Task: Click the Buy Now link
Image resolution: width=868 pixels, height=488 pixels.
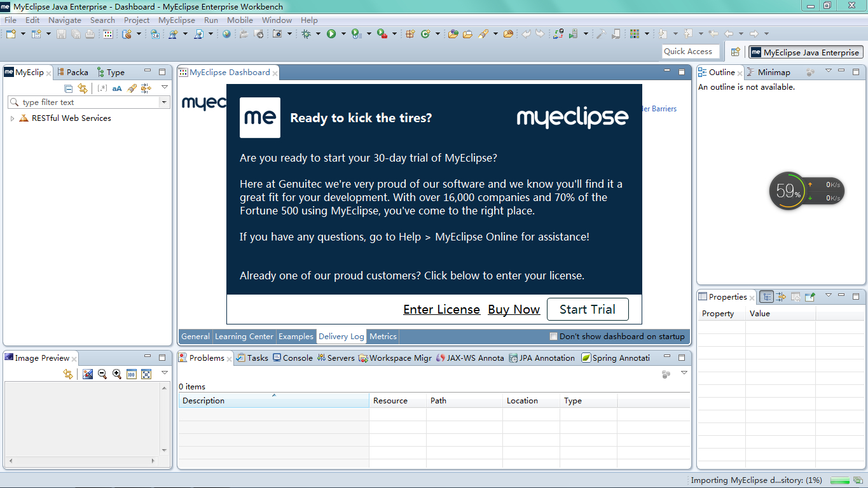Action: pyautogui.click(x=514, y=309)
